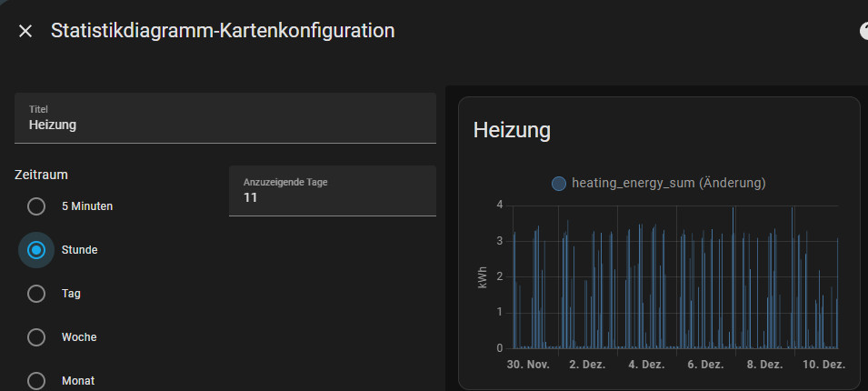Pick the Monat period radio button
868x391 pixels.
pos(36,380)
